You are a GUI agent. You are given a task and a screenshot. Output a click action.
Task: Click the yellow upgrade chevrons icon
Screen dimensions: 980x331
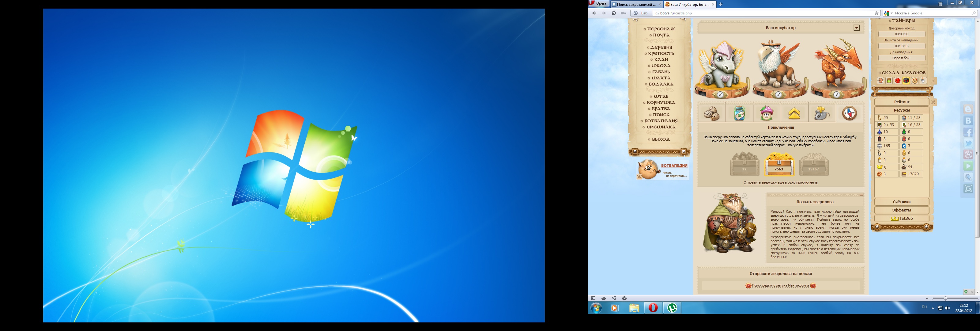(794, 113)
